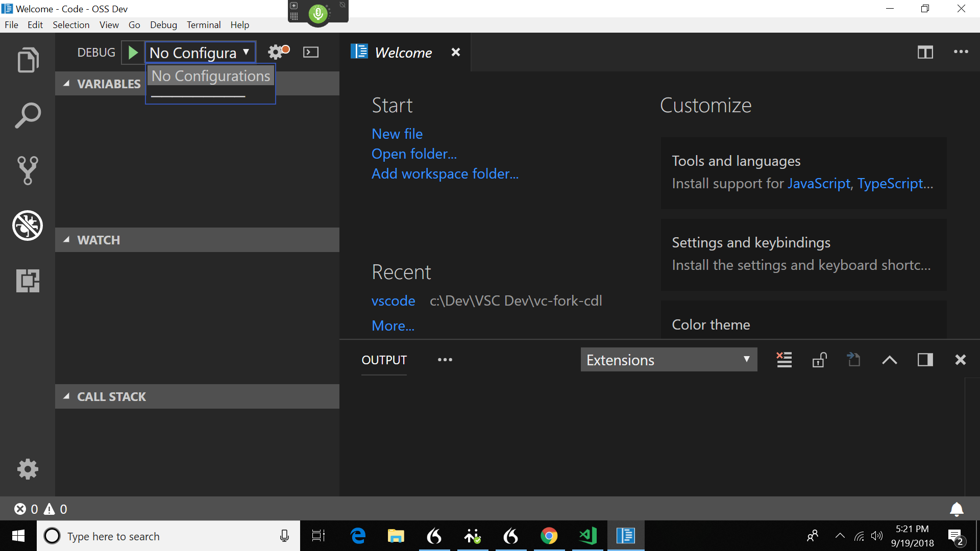Open Source Control view in activity bar
The image size is (980, 551).
28,170
